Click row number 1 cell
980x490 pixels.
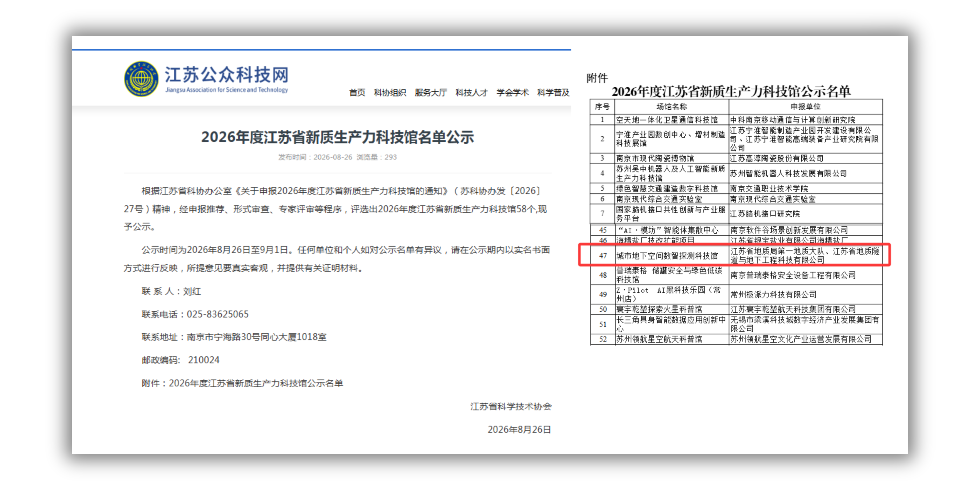click(x=602, y=120)
